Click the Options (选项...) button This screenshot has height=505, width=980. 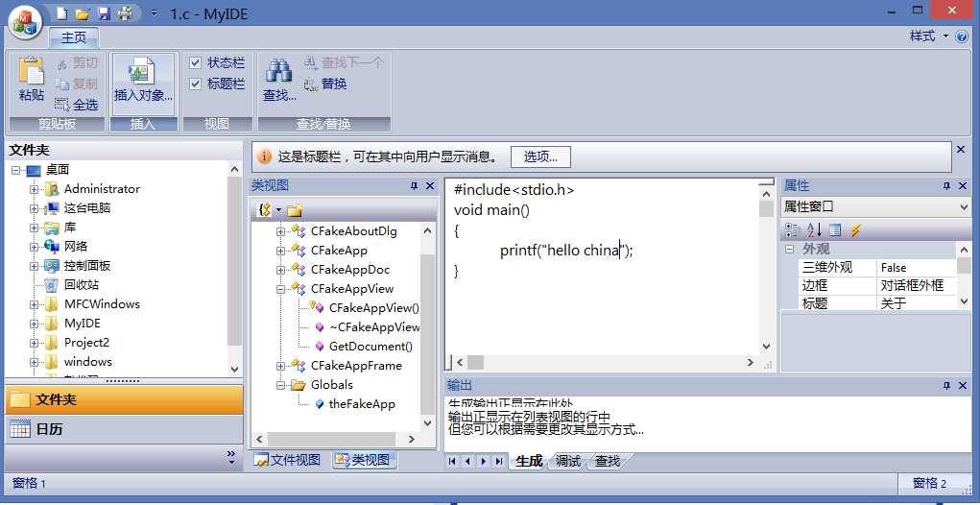[540, 156]
